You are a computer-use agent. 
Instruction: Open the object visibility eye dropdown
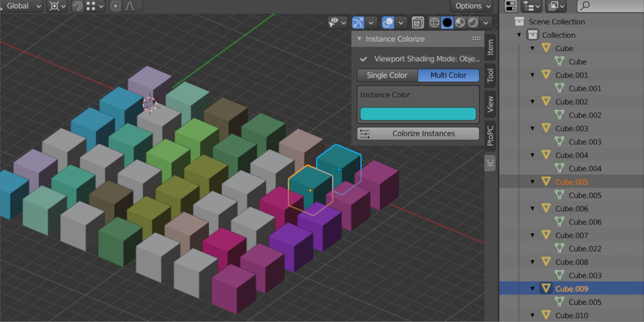(x=337, y=22)
